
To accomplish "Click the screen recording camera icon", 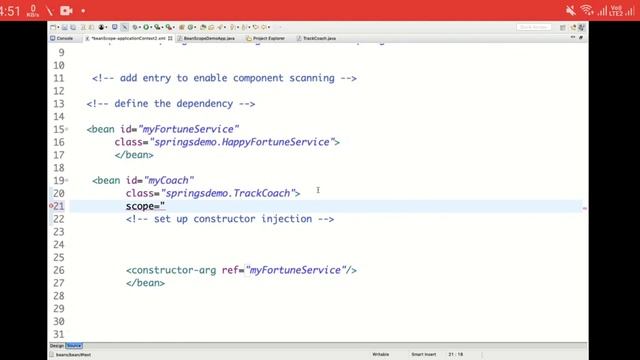I will point(66,11).
